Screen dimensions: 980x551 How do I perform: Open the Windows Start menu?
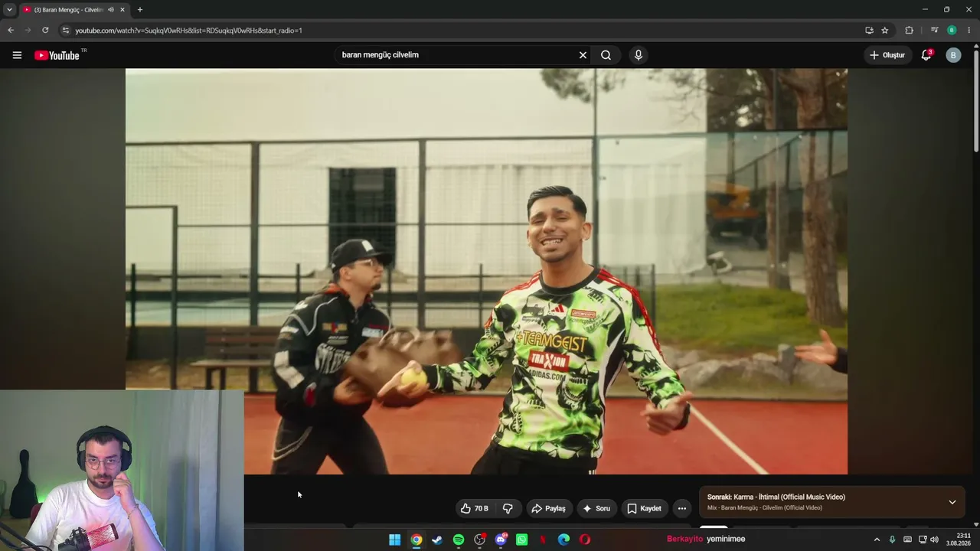394,540
